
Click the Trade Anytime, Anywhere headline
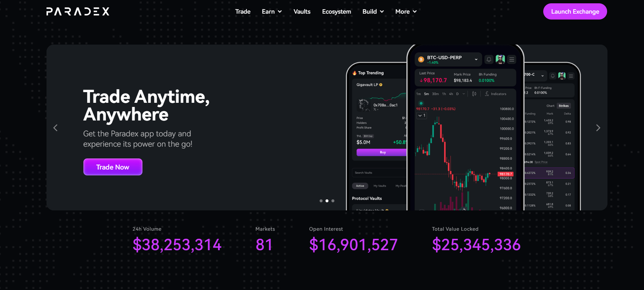(x=146, y=105)
